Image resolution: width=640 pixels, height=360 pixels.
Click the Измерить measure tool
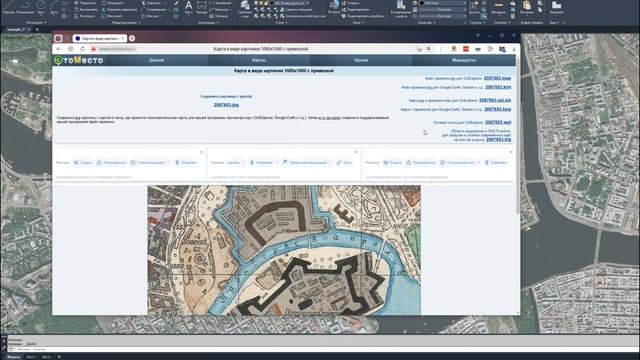tap(499, 8)
